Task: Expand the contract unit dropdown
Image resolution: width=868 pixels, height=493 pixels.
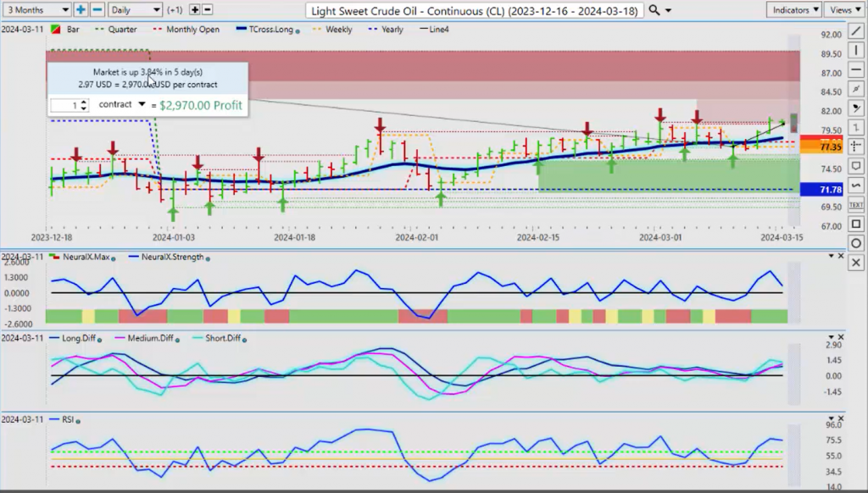Action: click(142, 104)
